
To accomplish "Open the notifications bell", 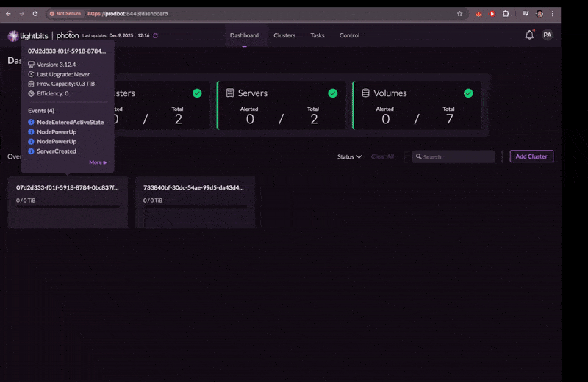I will click(x=529, y=35).
